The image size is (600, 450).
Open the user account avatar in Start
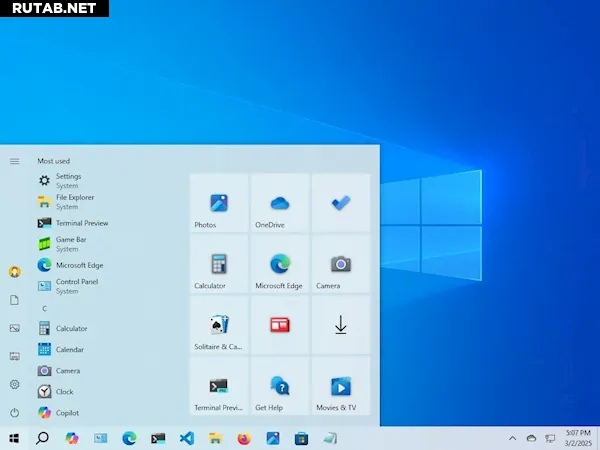[x=14, y=271]
